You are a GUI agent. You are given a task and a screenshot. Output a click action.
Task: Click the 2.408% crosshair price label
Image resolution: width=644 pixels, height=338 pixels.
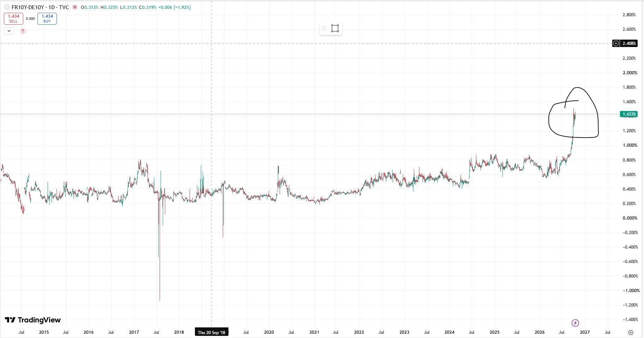click(629, 43)
